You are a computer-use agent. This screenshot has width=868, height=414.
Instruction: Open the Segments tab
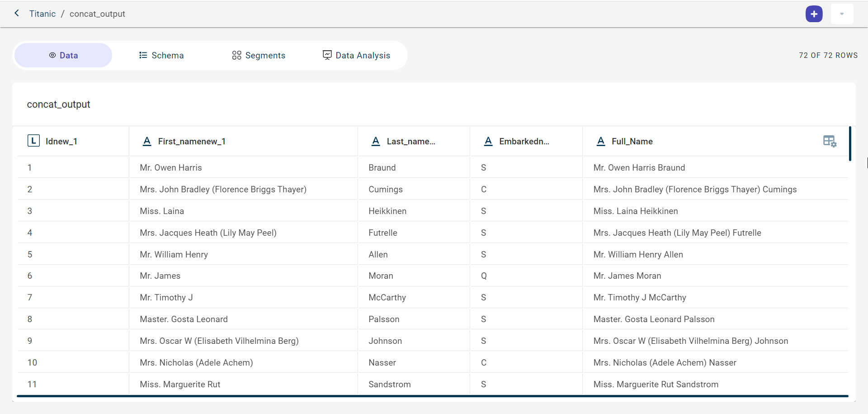coord(259,55)
